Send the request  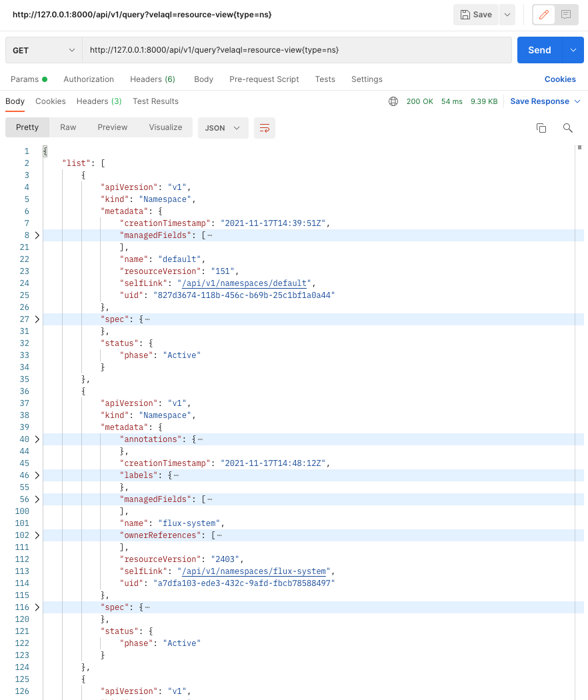[539, 50]
